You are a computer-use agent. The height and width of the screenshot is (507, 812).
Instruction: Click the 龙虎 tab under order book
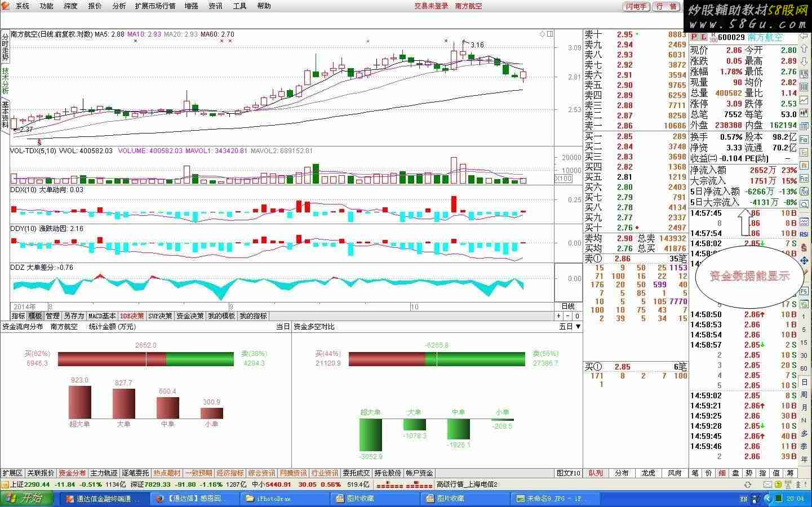click(648, 473)
